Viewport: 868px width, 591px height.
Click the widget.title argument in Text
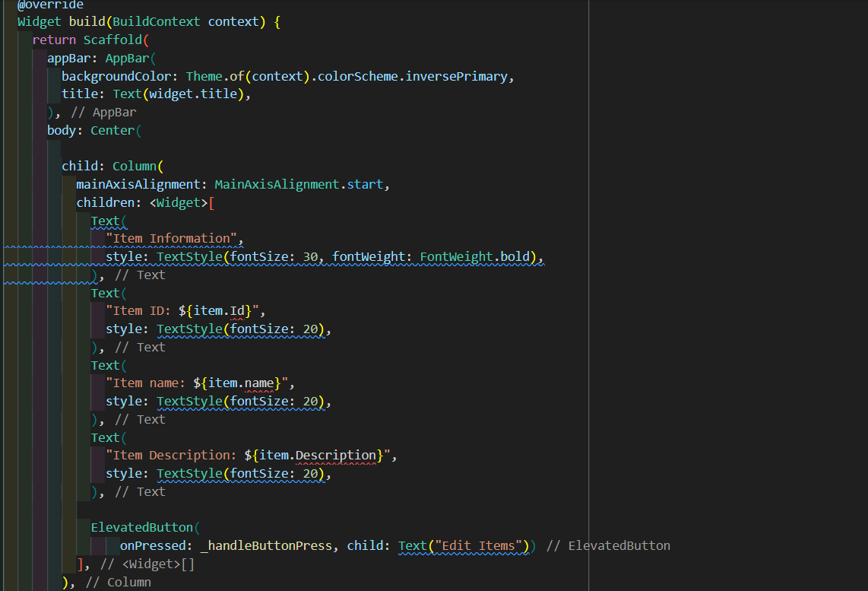tap(194, 93)
